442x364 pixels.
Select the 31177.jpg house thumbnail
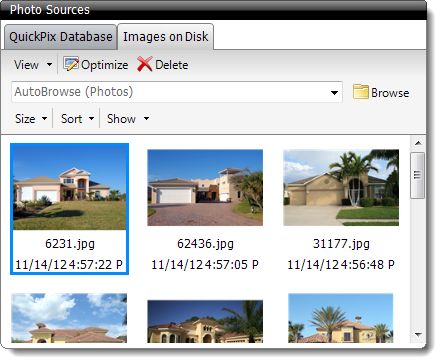pos(341,188)
